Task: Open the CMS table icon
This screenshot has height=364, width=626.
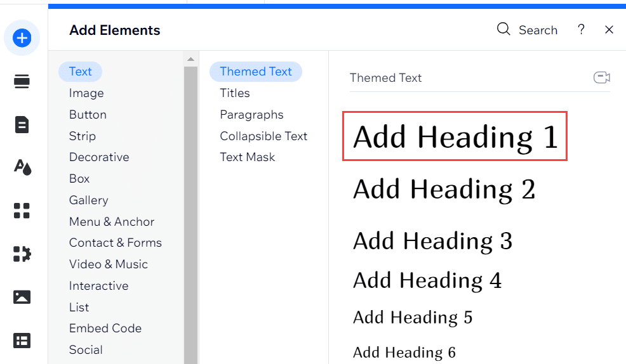Action: point(22,341)
